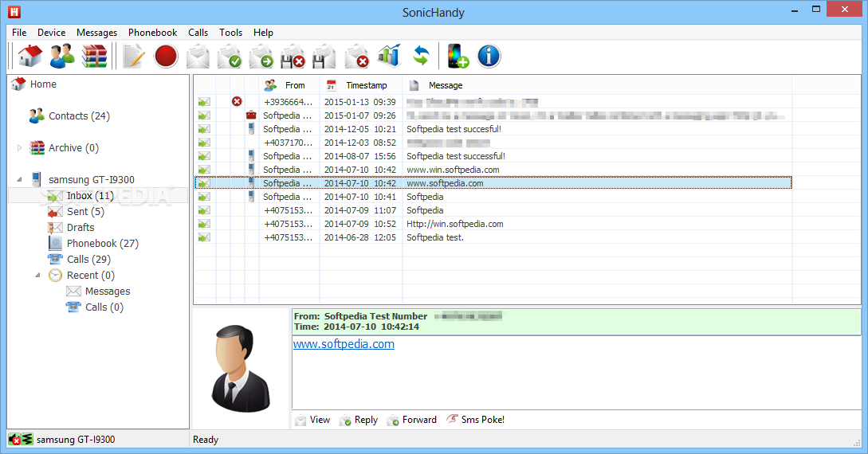This screenshot has height=454, width=868.
Task: Select message 'Softpedia test succesful!' from 2014-12-05
Action: click(x=493, y=129)
